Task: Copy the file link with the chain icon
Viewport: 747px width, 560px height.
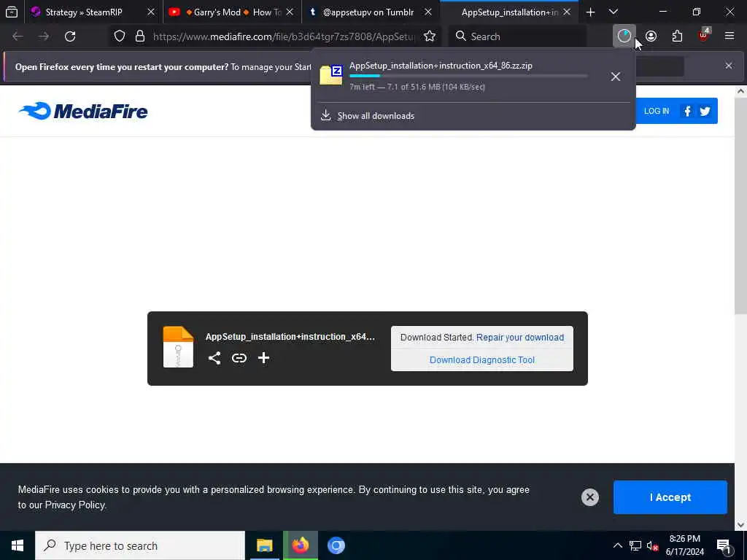Action: (x=239, y=358)
